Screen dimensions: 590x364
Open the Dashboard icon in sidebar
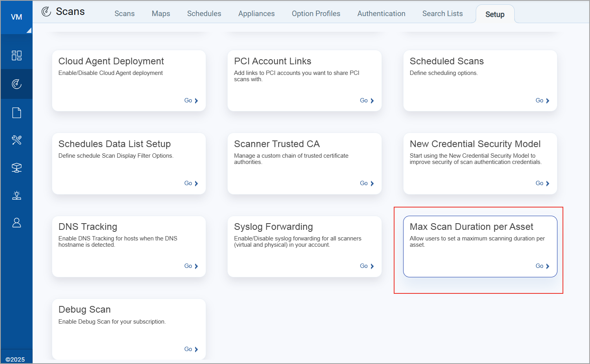tap(16, 55)
